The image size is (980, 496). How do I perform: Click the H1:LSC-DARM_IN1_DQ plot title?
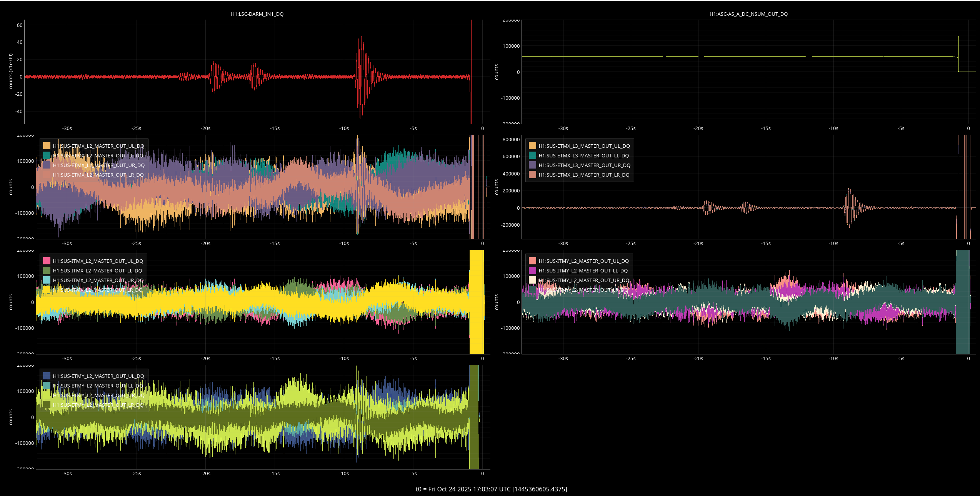coord(257,14)
